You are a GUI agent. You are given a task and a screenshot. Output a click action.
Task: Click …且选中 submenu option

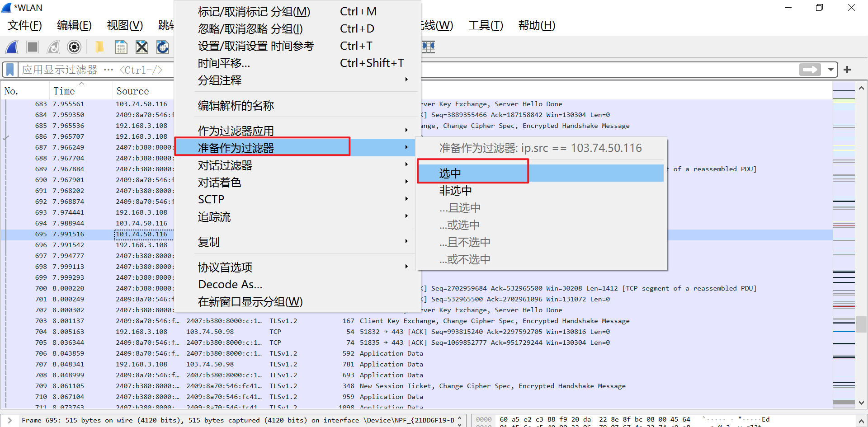coord(541,207)
